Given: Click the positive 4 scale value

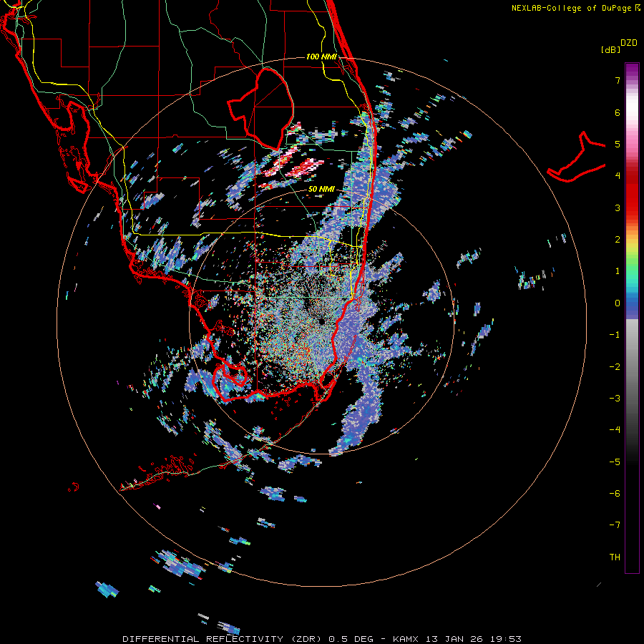Looking at the screenshot, I should click(618, 176).
